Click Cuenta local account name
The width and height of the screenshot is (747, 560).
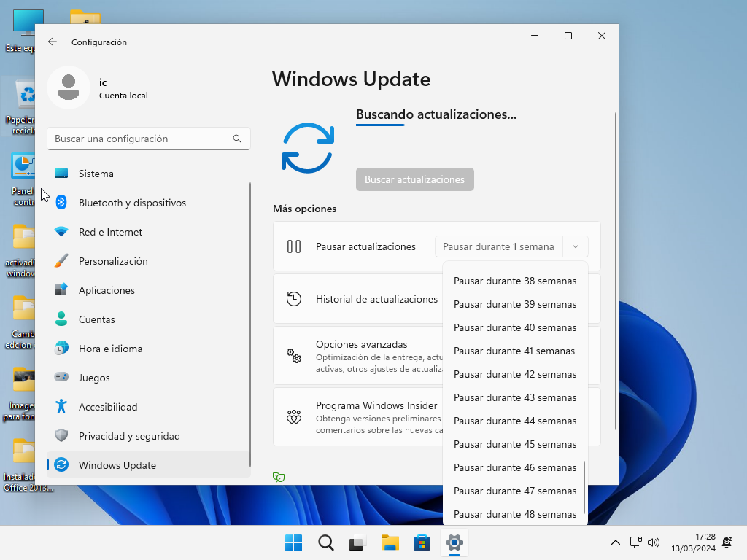123,96
